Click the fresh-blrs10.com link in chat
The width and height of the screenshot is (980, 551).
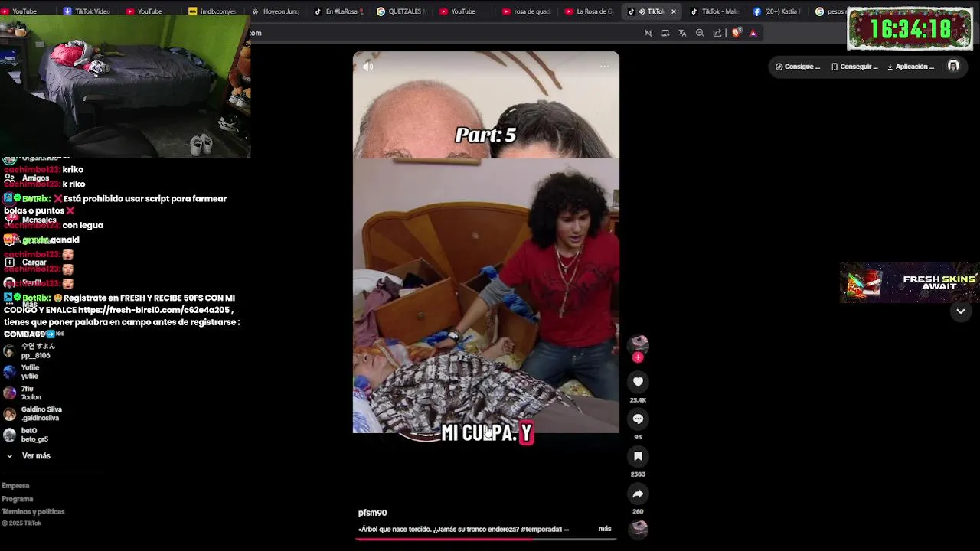pos(154,310)
